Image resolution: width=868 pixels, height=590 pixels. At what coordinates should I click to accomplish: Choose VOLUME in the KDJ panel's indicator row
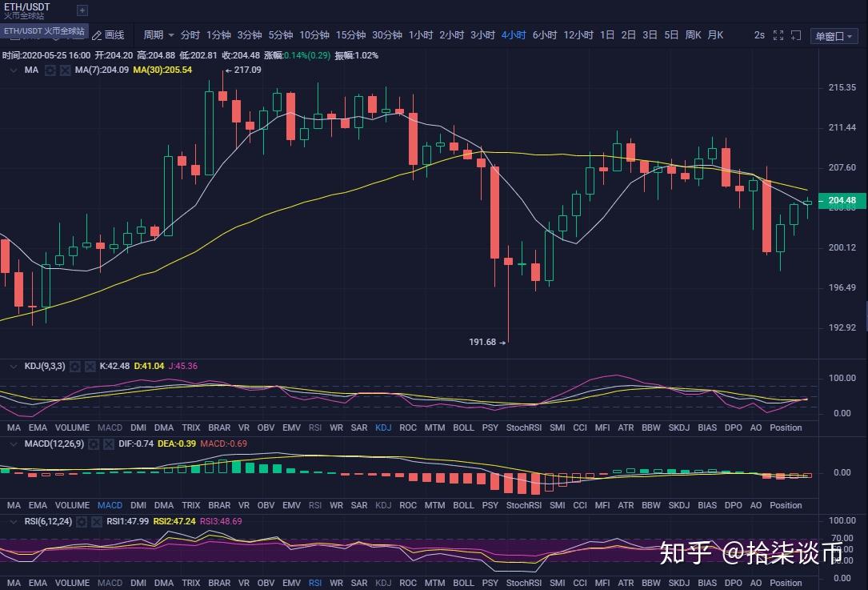72,427
